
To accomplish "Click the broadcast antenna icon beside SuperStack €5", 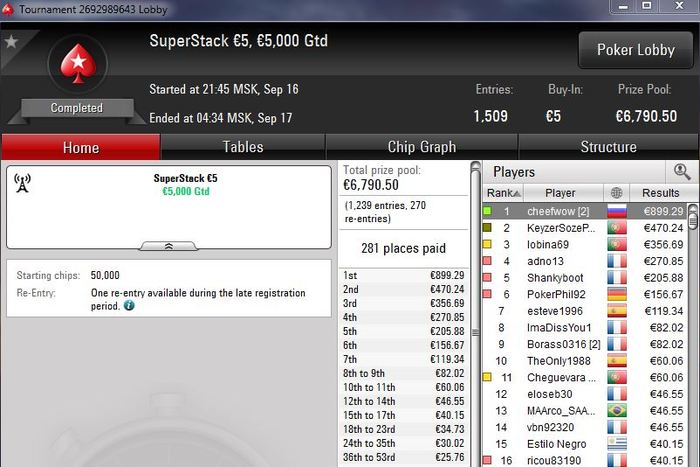I will coord(22,183).
